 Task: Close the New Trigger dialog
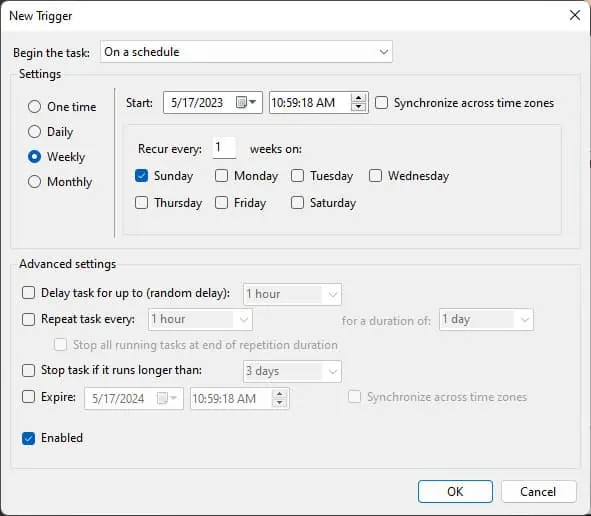pos(575,15)
